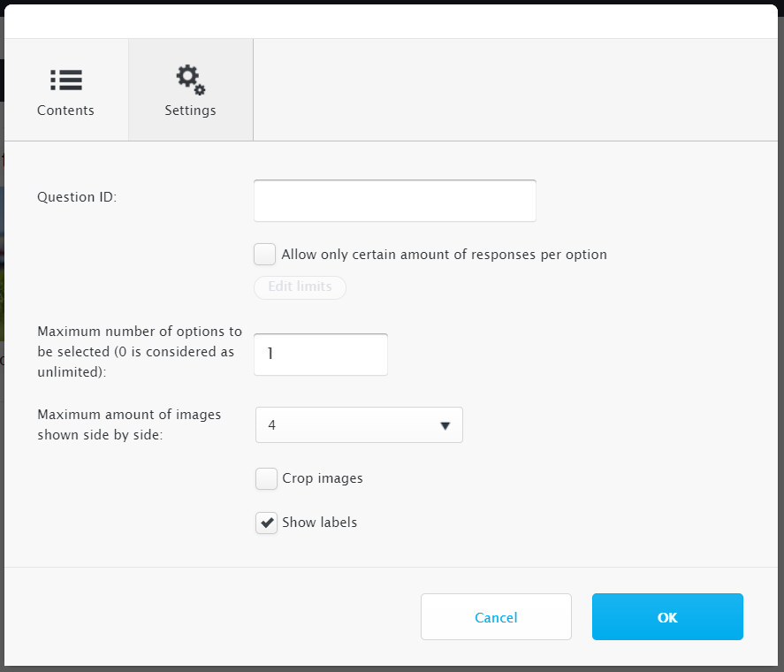Click the Settings gears icon
Viewport: 784px width, 672px height.
tap(191, 80)
